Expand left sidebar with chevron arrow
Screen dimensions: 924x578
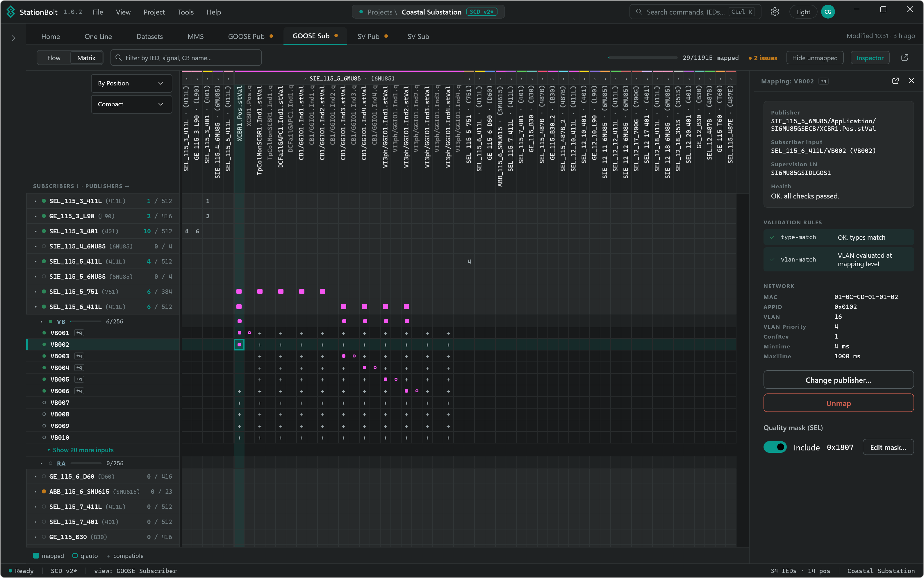[x=13, y=38]
